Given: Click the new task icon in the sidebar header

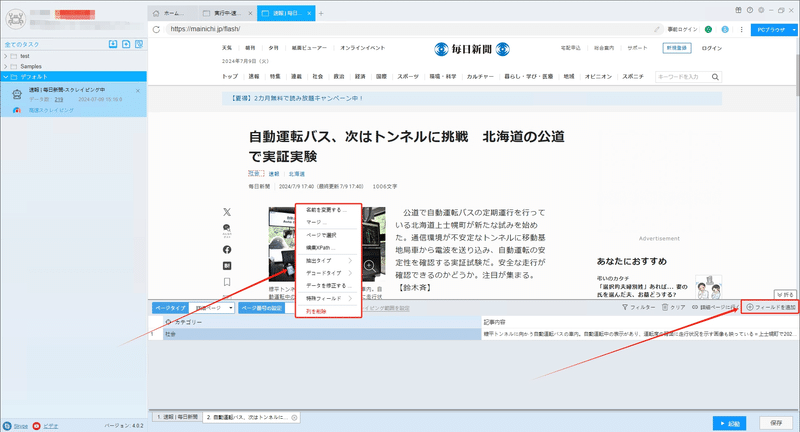Looking at the screenshot, I should pos(126,44).
